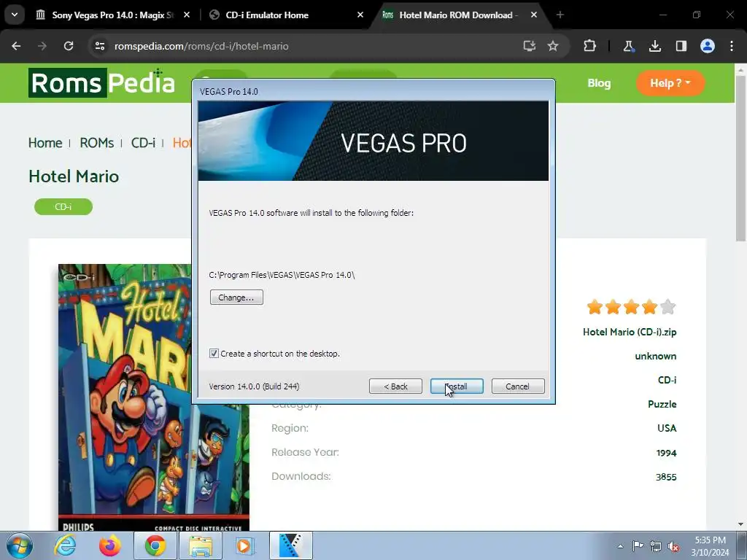Click the 3855 downloads value

(666, 477)
